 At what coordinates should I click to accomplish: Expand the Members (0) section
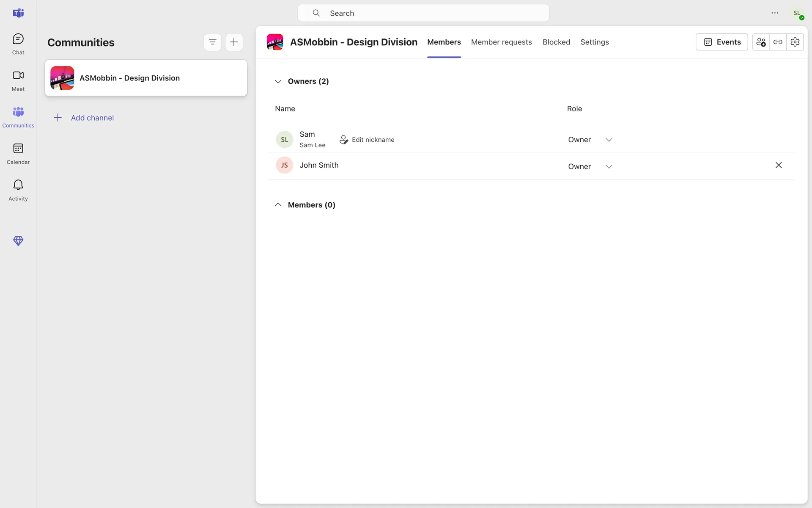click(278, 205)
